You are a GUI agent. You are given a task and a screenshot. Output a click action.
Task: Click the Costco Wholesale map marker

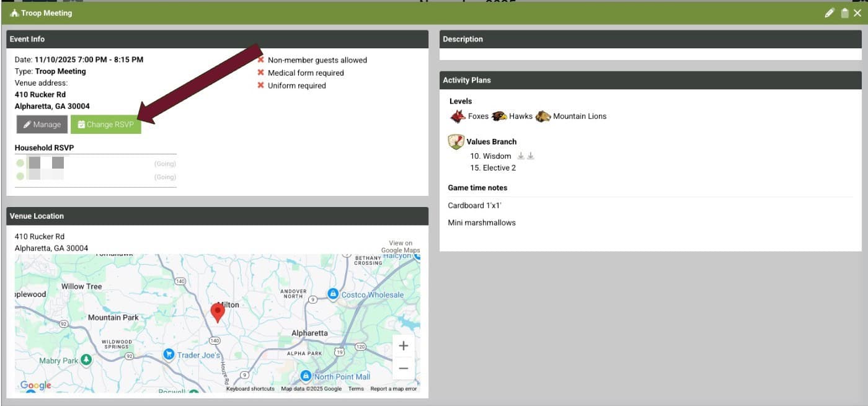click(333, 294)
